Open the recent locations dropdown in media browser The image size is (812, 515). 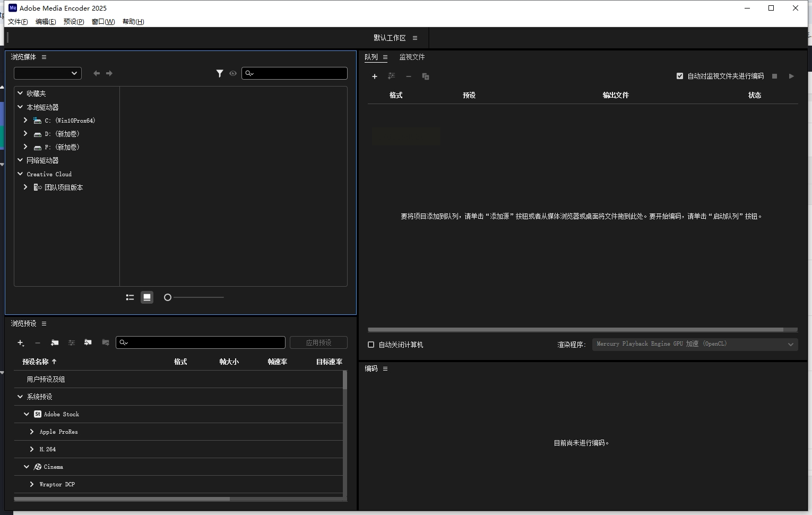coord(48,73)
